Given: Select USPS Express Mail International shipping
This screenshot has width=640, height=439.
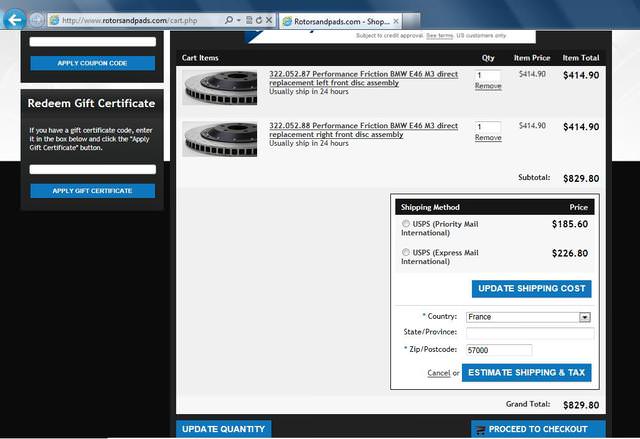Looking at the screenshot, I should tap(406, 252).
